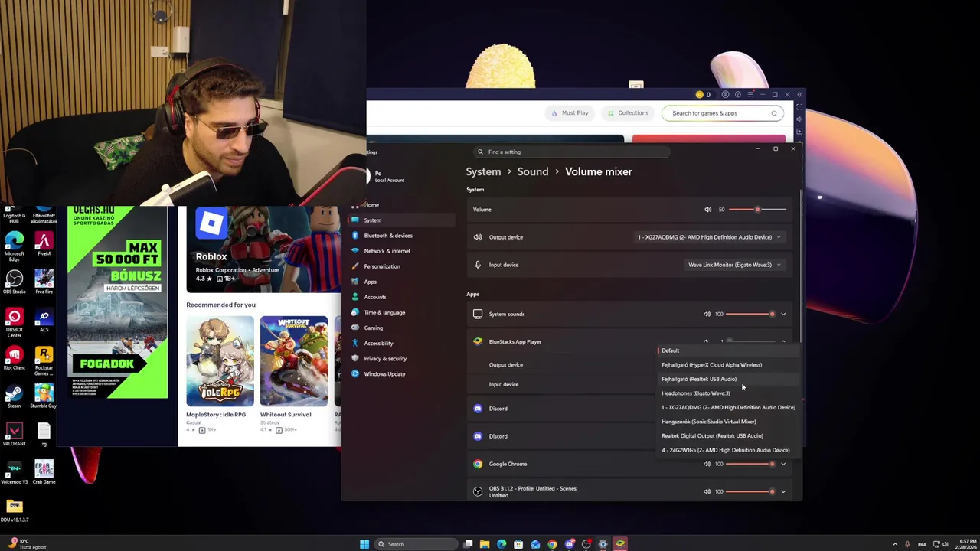This screenshot has height=551, width=980.
Task: Open Free Fire desktop shortcut
Action: pos(44,282)
